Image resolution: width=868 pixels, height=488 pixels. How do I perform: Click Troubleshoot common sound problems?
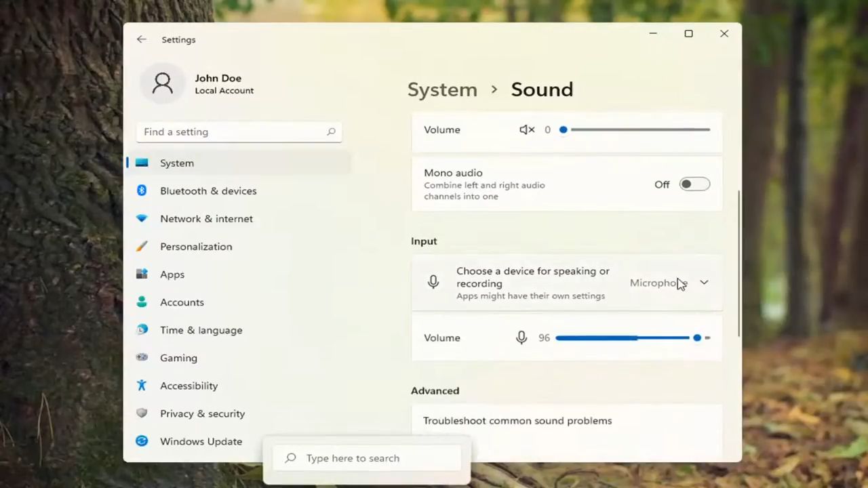[x=517, y=420]
